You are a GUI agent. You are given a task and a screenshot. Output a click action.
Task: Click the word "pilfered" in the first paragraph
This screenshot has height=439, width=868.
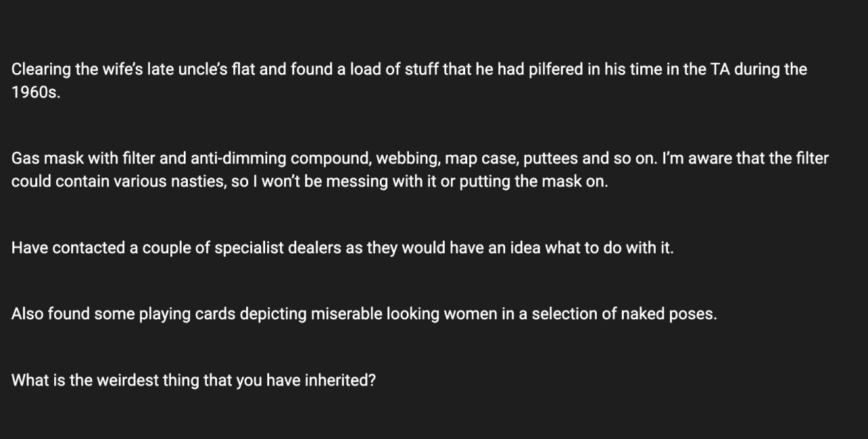(555, 70)
